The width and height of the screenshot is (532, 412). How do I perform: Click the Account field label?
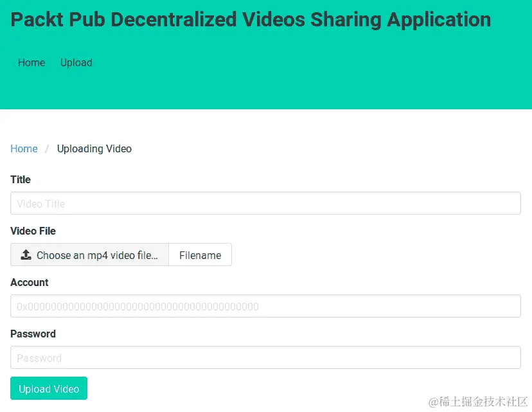point(30,282)
